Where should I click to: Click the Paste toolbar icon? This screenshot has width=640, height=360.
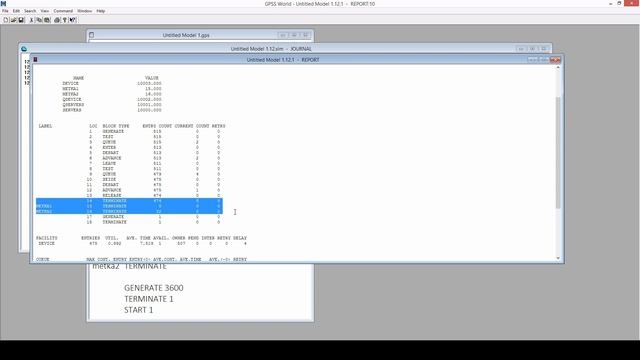coord(47,20)
